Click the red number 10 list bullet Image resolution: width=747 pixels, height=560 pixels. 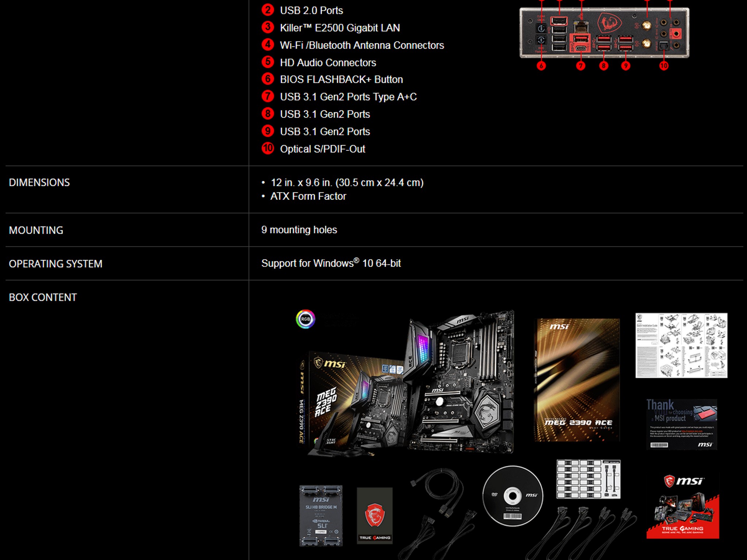pyautogui.click(x=268, y=148)
